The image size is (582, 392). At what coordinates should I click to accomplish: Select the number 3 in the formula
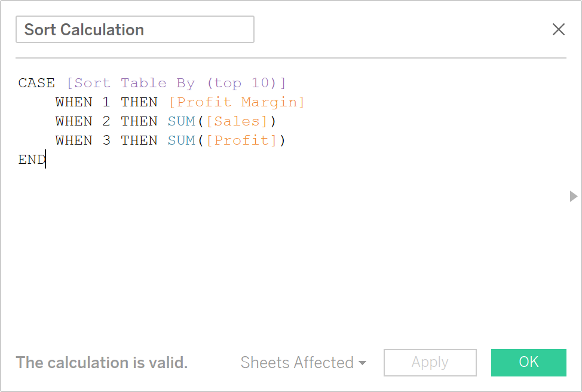[x=106, y=140]
